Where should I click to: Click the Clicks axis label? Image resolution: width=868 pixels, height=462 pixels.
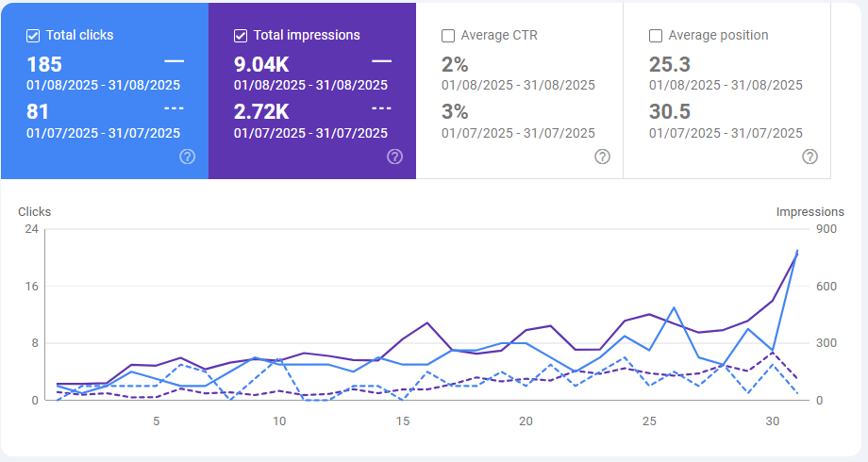[35, 212]
